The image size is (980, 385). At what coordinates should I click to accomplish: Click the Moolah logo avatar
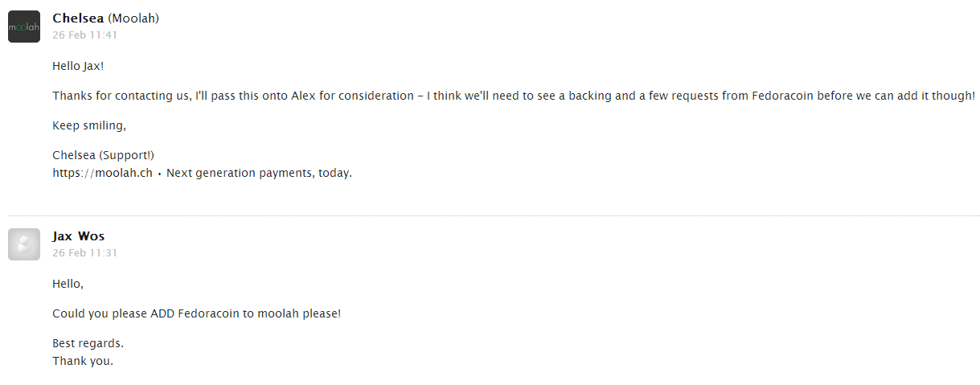(24, 27)
